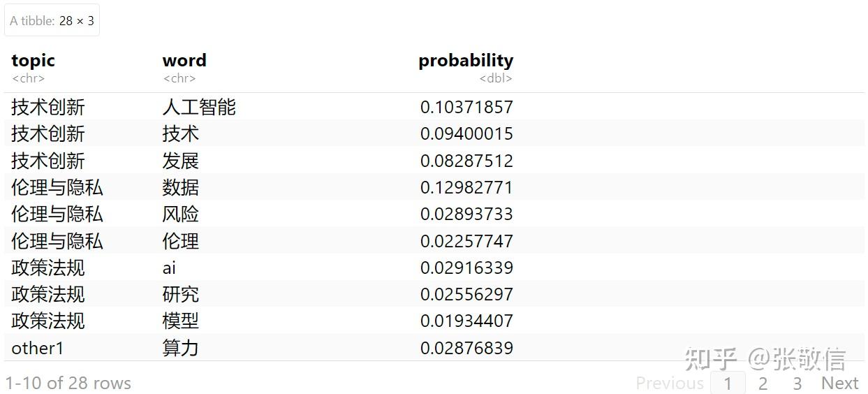
Task: Click the word column header
Action: (x=184, y=61)
